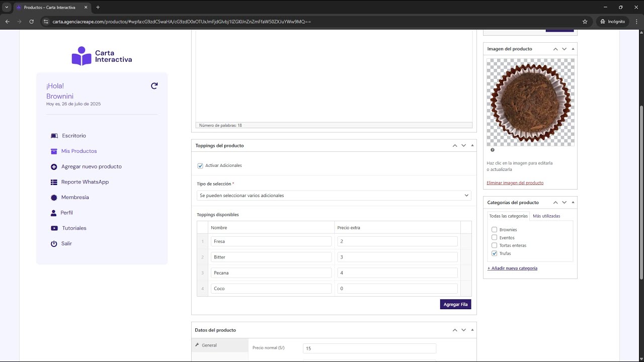The image size is (644, 362).
Task: Switch to Más utilizadas tab
Action: click(546, 216)
